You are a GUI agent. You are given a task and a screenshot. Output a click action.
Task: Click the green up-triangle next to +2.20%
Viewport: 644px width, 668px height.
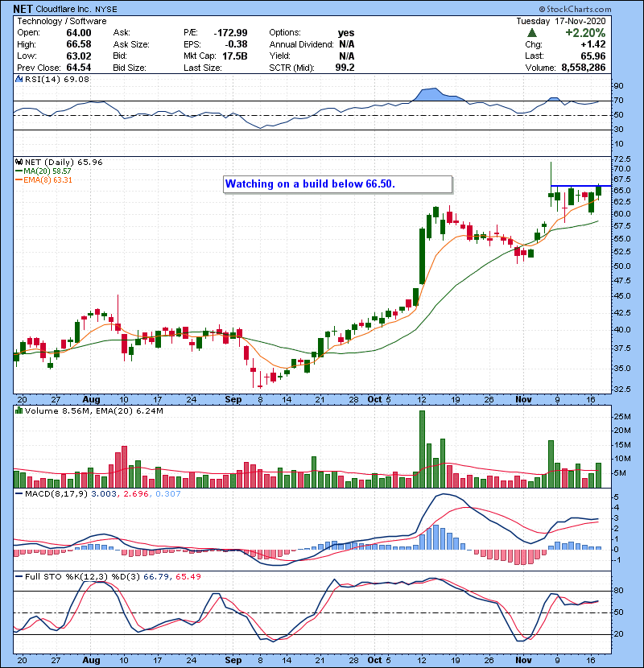(x=531, y=33)
